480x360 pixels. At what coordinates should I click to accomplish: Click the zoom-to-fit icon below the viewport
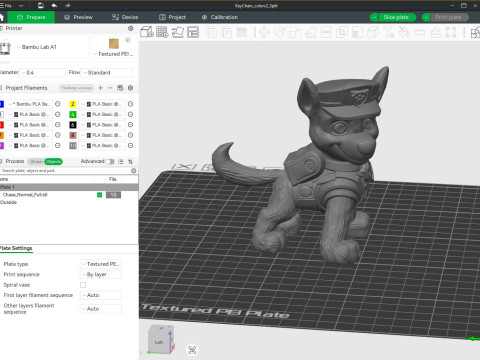(x=192, y=350)
